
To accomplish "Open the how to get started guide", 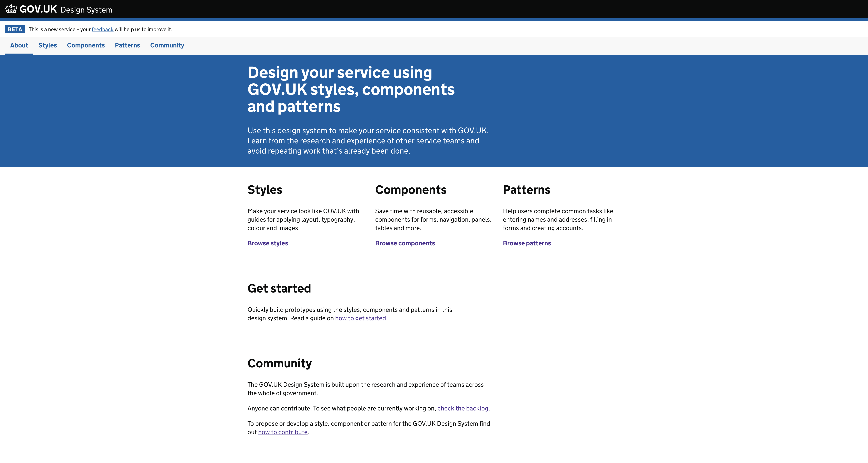I will 360,318.
